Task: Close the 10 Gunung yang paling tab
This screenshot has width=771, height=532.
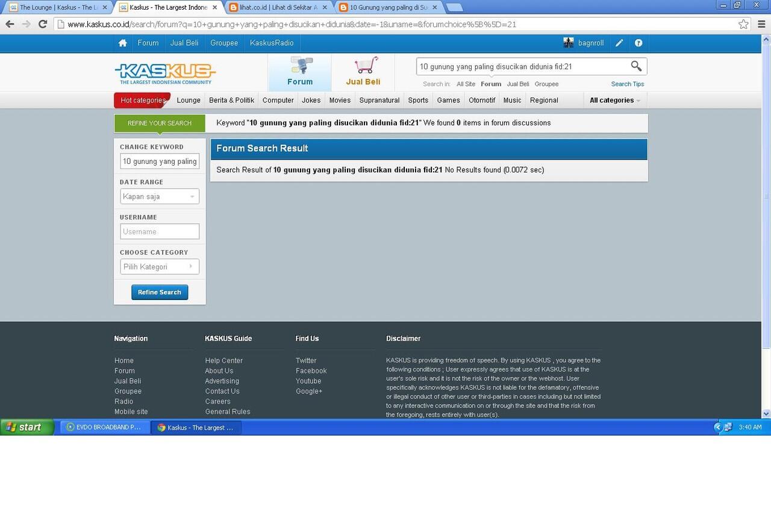Action: 435,8
